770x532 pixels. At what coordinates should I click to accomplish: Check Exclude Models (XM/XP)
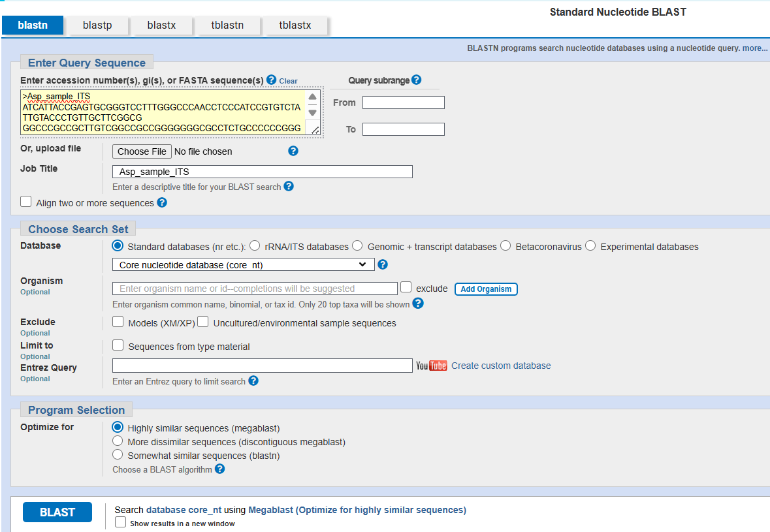[x=118, y=321]
